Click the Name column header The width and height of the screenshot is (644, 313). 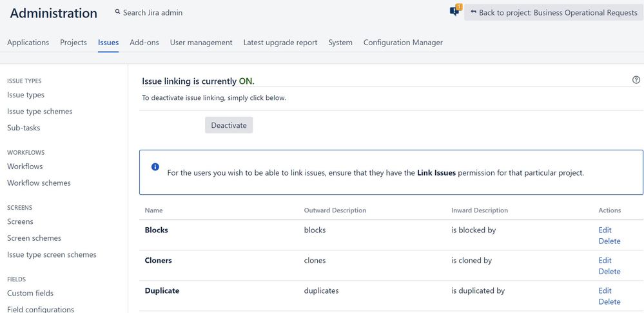153,210
